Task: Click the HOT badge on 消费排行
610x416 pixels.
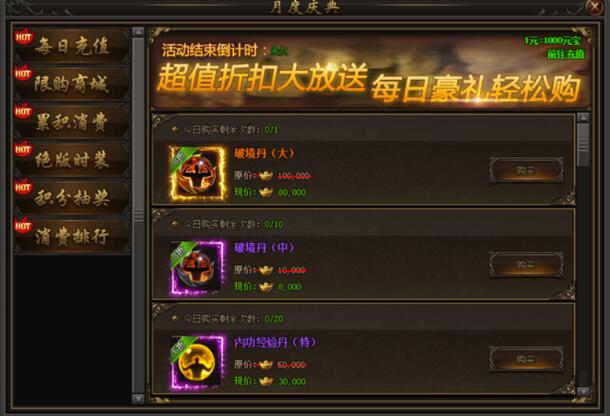Action: pos(23,226)
